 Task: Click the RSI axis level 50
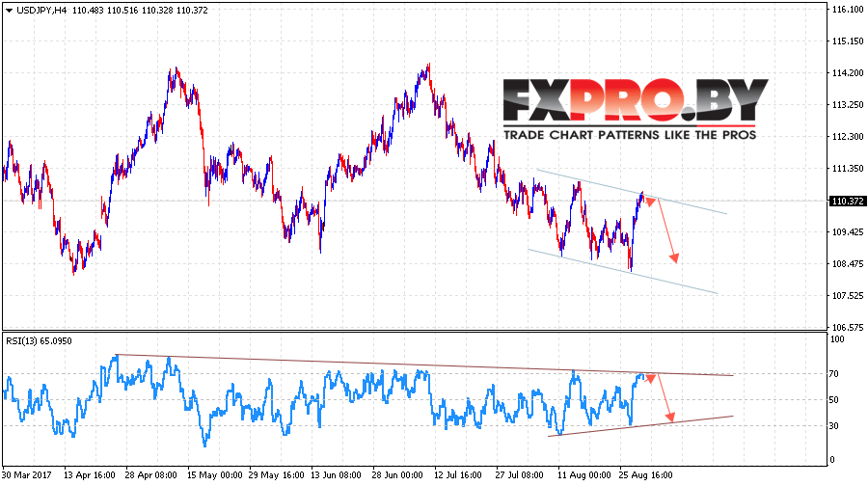tap(833, 399)
